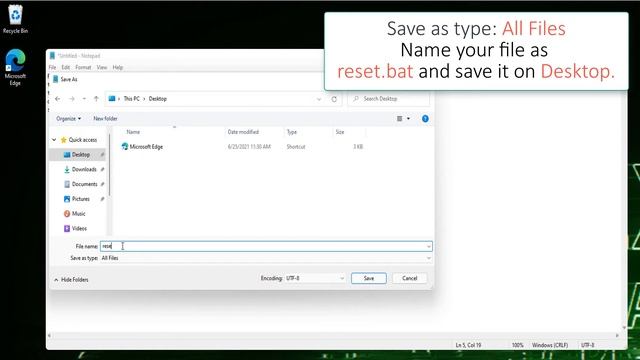The width and height of the screenshot is (640, 360).
Task: Collapse the Quick access tree
Action: pos(54,140)
